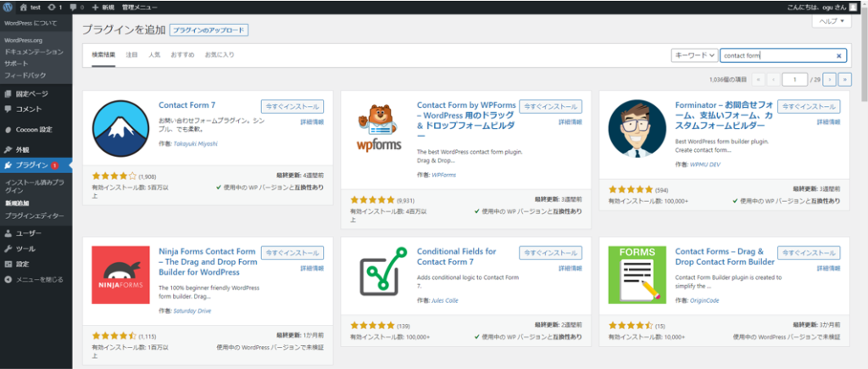
Task: Expand the ヘルプ help panel
Action: pos(832,21)
